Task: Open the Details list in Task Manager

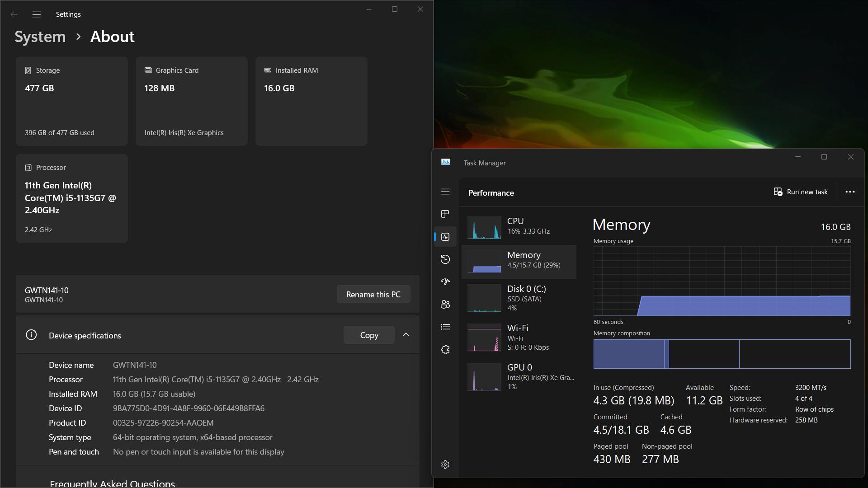Action: [x=445, y=327]
